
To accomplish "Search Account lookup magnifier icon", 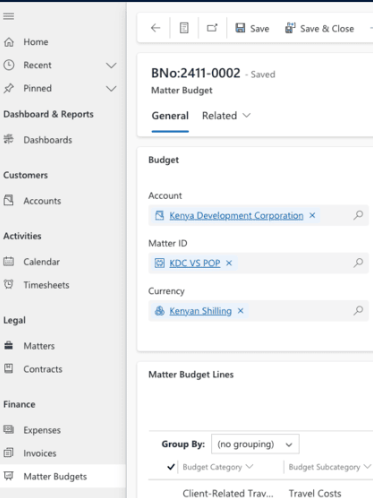I will (x=358, y=215).
